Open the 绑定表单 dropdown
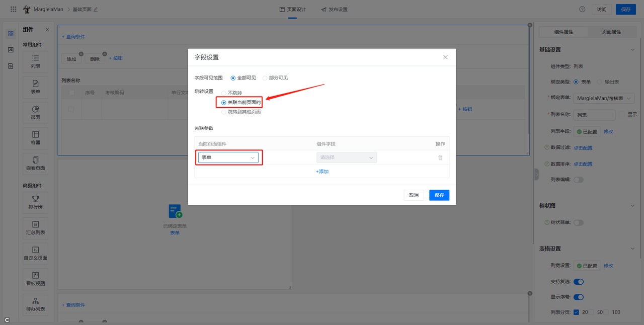Screen dimensions: 644x325 click(x=604, y=98)
